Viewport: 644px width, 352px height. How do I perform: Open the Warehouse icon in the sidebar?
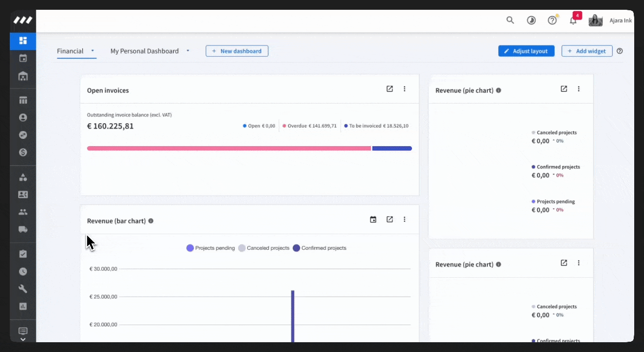(23, 76)
